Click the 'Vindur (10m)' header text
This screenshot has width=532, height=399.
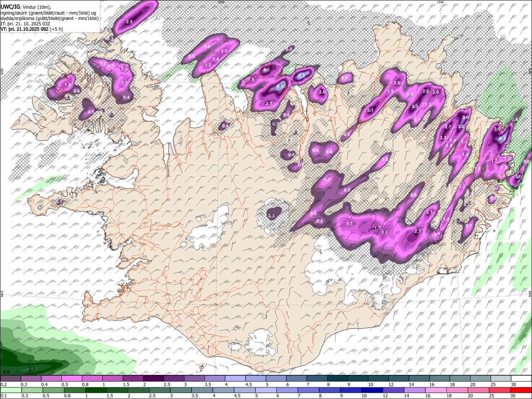point(36,7)
